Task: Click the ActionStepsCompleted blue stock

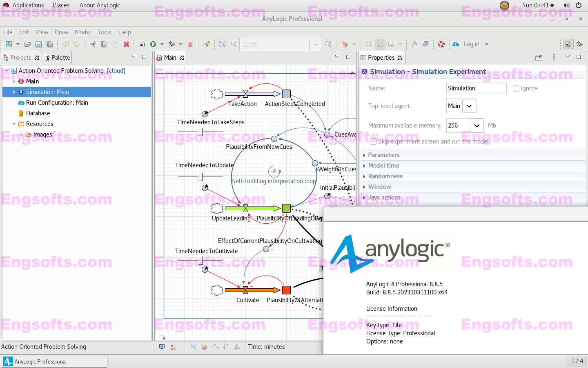Action: coord(287,94)
